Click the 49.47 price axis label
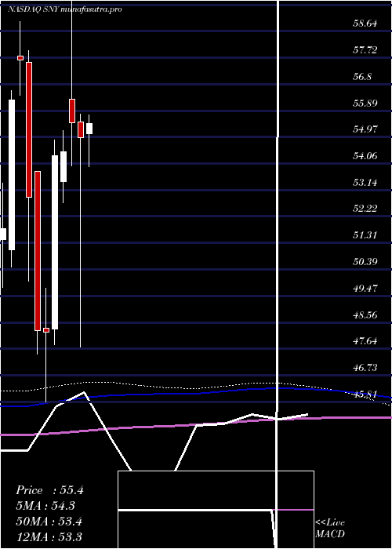Viewport: 392px width, 549px height. [x=365, y=288]
